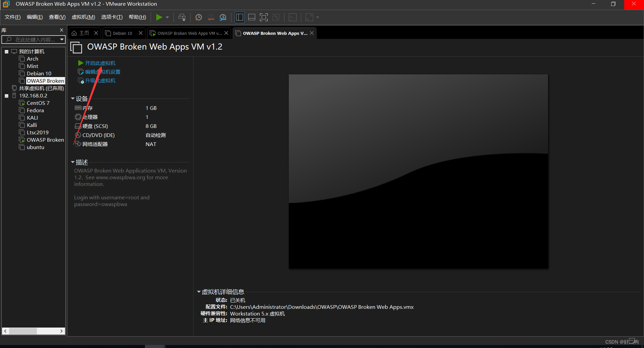Image resolution: width=644 pixels, height=348 pixels.
Task: Click the Send Ctrl+Alt+Del toolbar icon
Action: pos(182,17)
